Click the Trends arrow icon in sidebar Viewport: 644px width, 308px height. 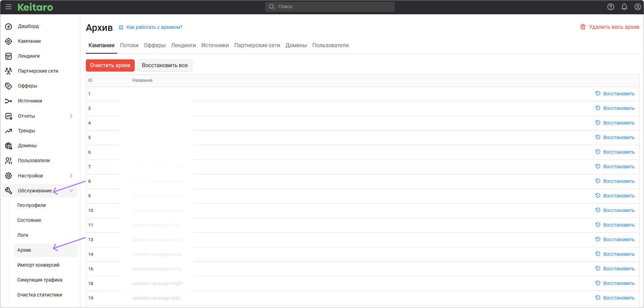click(x=9, y=131)
